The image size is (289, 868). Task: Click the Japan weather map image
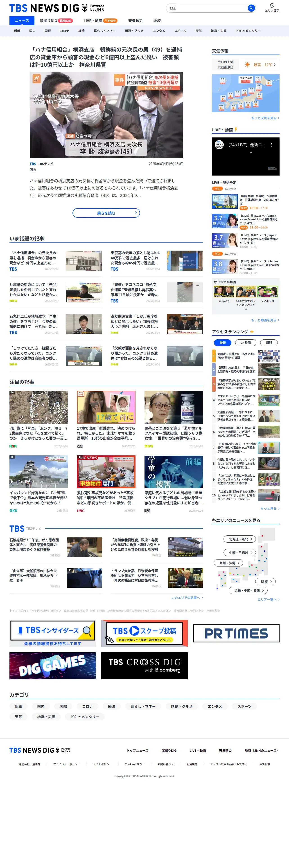tap(246, 93)
